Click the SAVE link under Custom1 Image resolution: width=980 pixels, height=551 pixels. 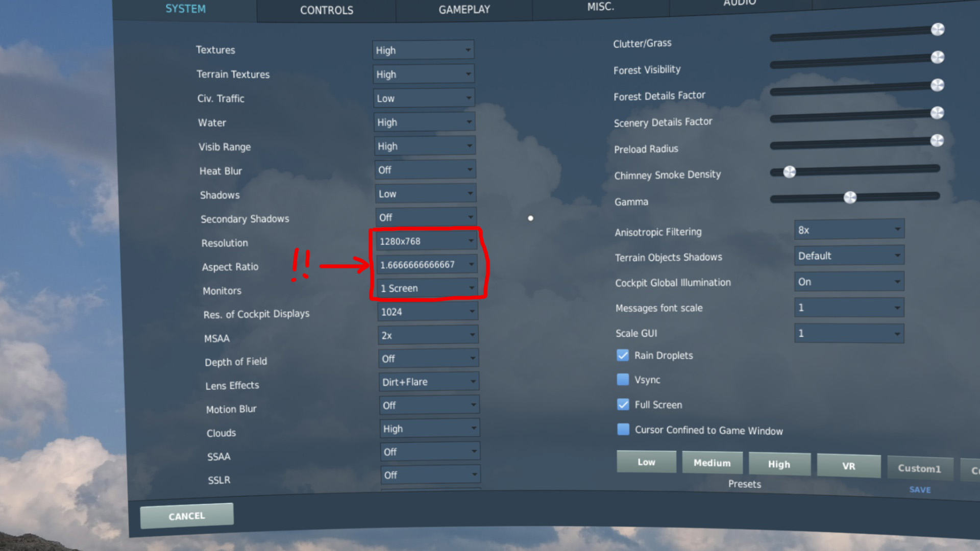click(920, 490)
